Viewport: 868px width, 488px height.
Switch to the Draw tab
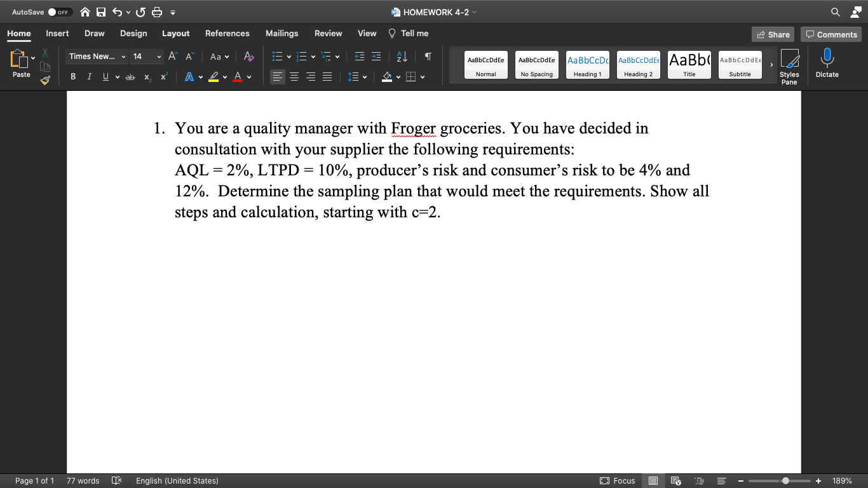[95, 34]
